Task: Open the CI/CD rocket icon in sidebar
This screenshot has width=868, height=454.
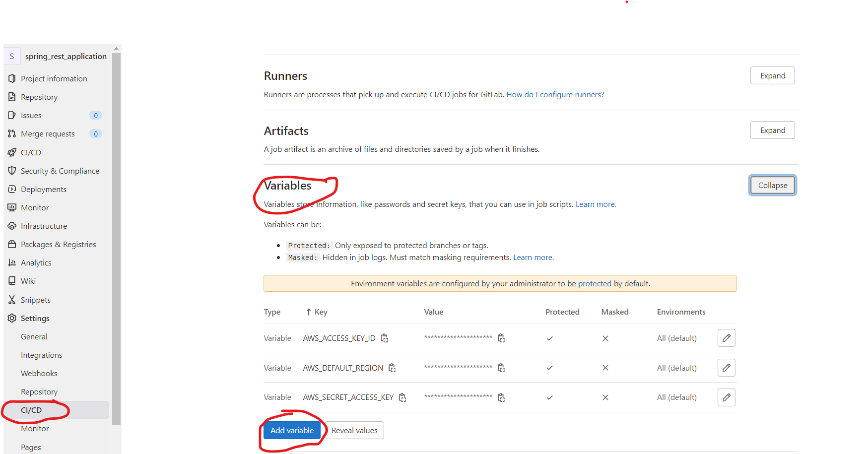Action: coord(12,152)
